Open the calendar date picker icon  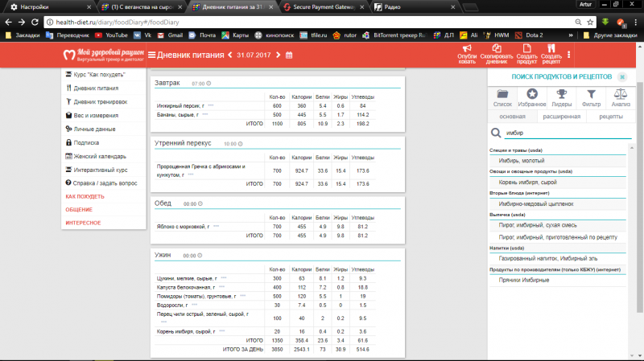tap(289, 55)
